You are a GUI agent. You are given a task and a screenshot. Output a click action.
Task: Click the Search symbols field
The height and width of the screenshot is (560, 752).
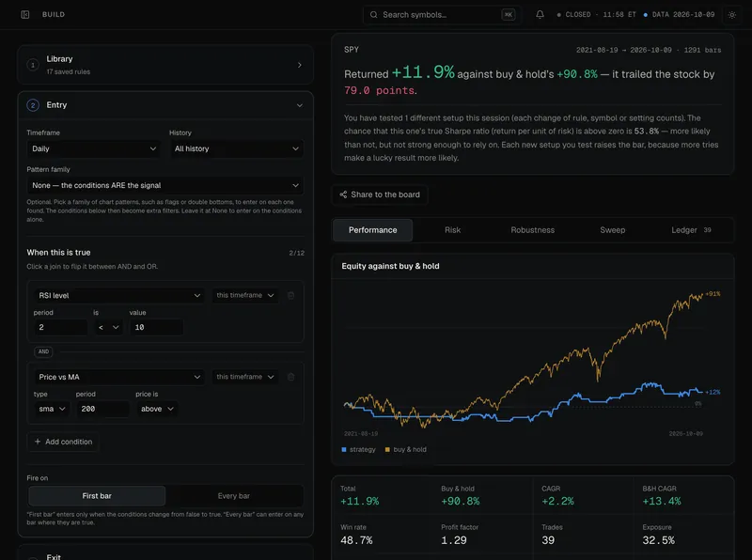[x=442, y=15]
